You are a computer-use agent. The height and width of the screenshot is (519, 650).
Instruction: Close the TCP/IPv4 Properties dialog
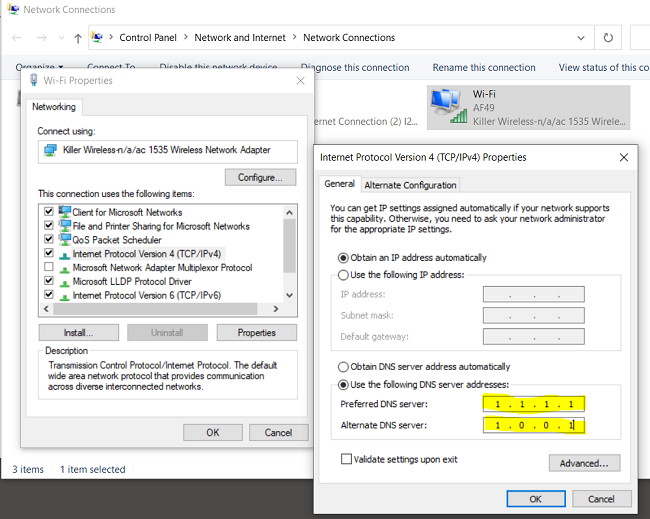pyautogui.click(x=624, y=158)
